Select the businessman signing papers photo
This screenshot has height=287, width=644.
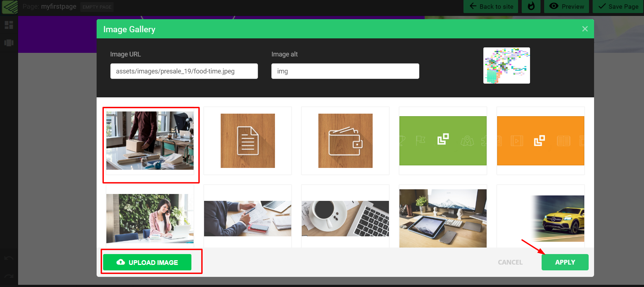click(248, 219)
